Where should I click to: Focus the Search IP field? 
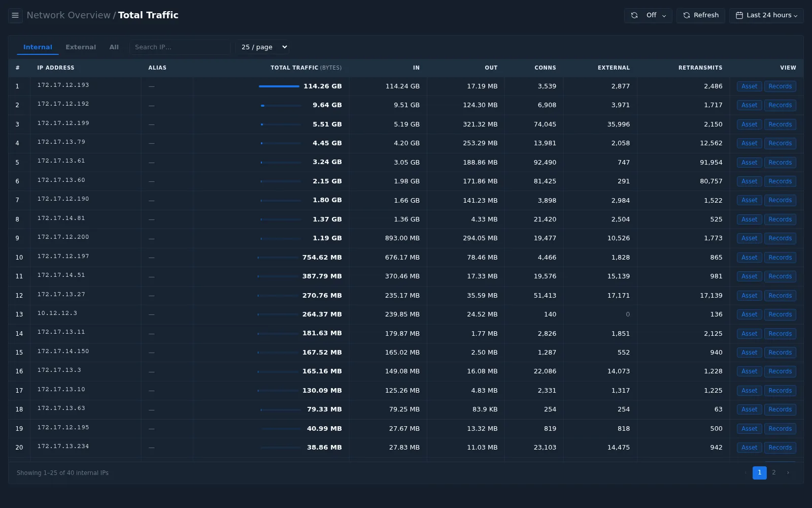pos(180,47)
